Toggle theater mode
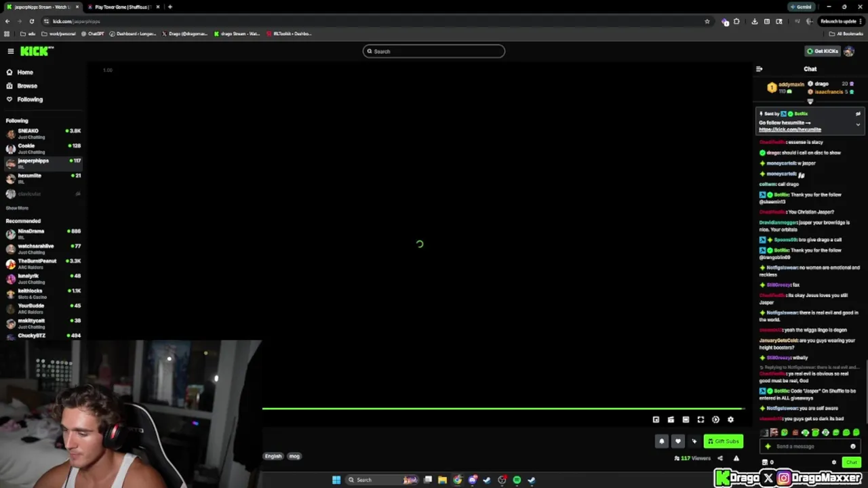The height and width of the screenshot is (488, 868). 686,420
